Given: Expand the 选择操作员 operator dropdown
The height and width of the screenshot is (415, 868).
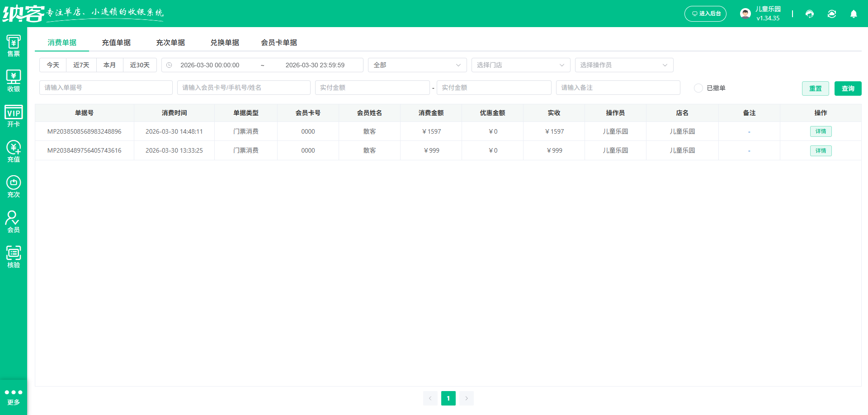Looking at the screenshot, I should click(x=624, y=65).
